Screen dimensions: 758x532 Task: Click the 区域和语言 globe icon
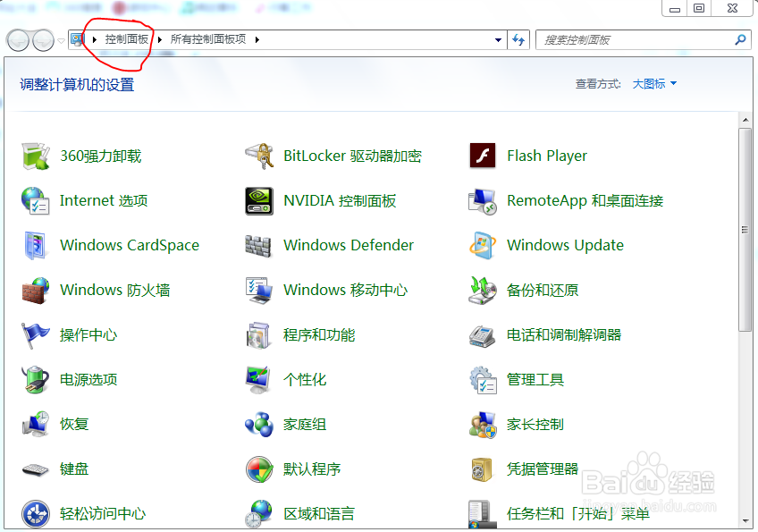pos(258,513)
